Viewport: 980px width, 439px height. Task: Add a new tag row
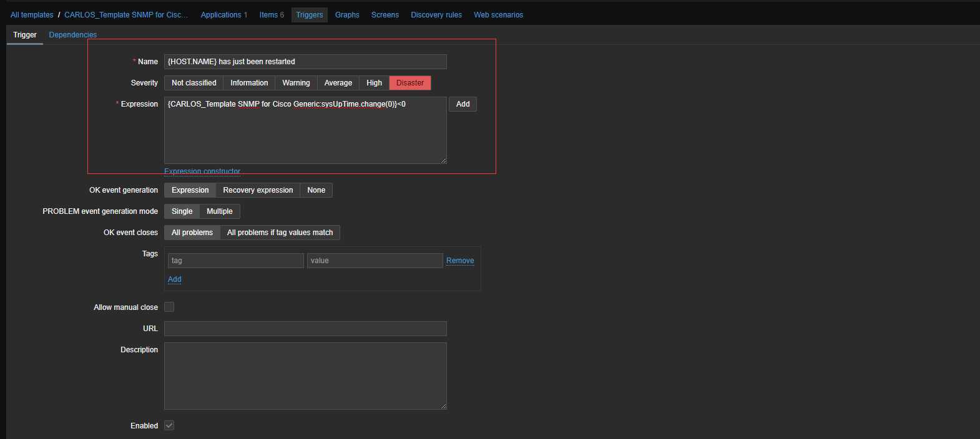175,279
